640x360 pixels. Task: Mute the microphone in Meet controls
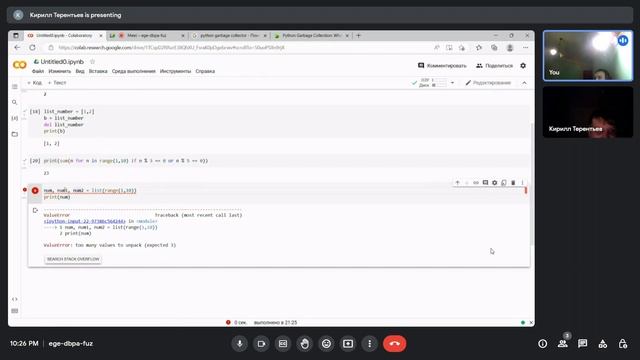click(x=240, y=344)
